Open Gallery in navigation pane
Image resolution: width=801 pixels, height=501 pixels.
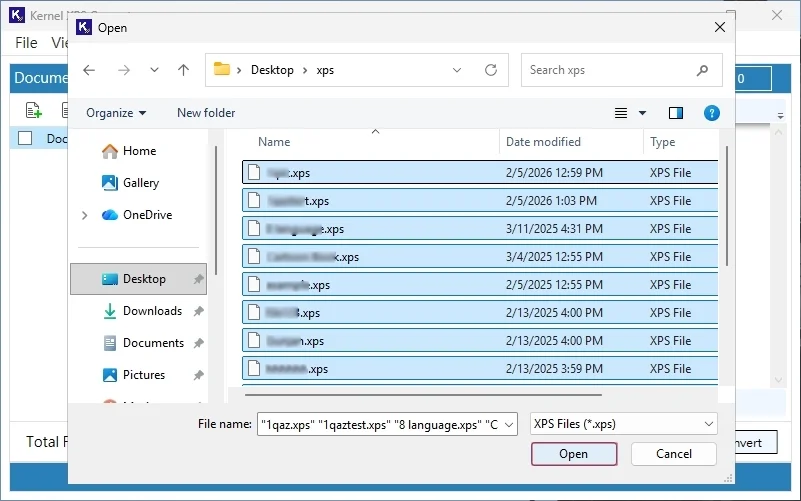[130, 183]
